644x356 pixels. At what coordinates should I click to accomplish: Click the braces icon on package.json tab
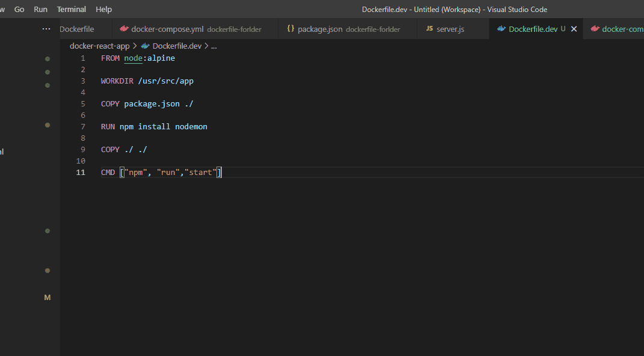[x=290, y=29]
